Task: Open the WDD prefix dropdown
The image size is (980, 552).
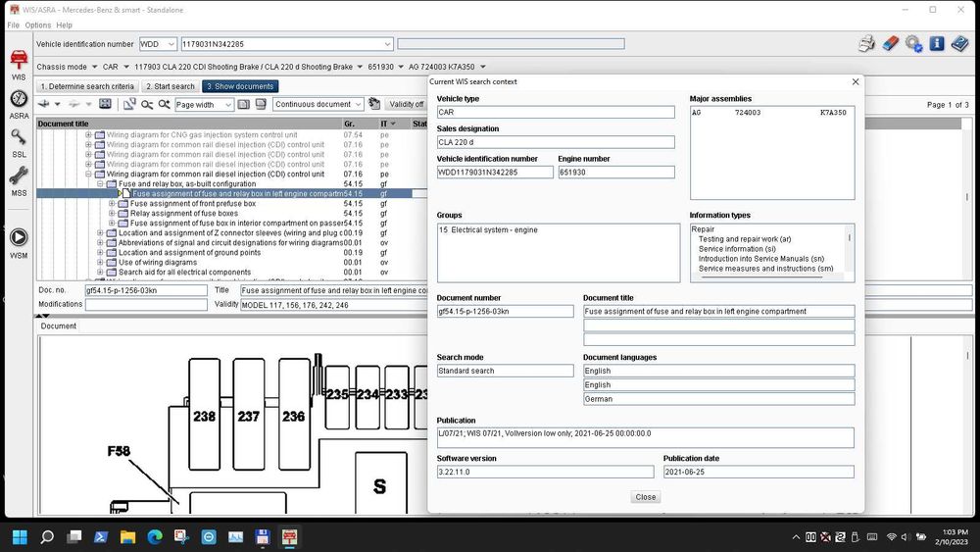Action: click(x=171, y=44)
